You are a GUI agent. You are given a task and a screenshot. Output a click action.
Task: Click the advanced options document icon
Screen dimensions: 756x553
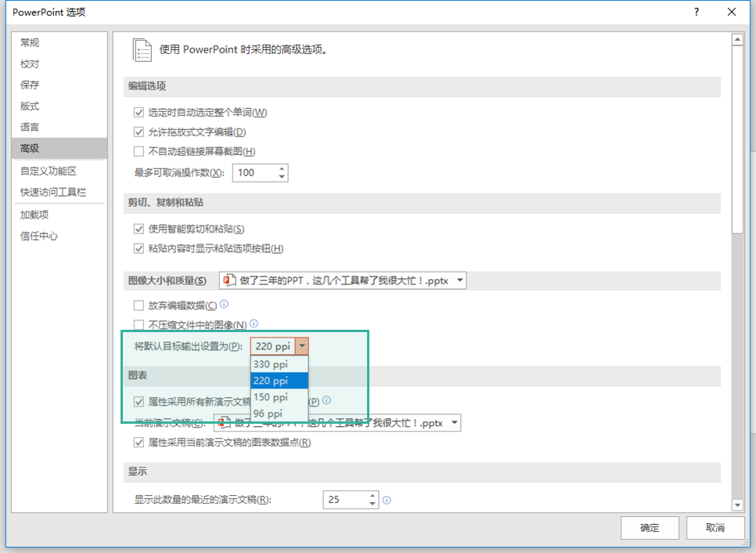point(142,50)
